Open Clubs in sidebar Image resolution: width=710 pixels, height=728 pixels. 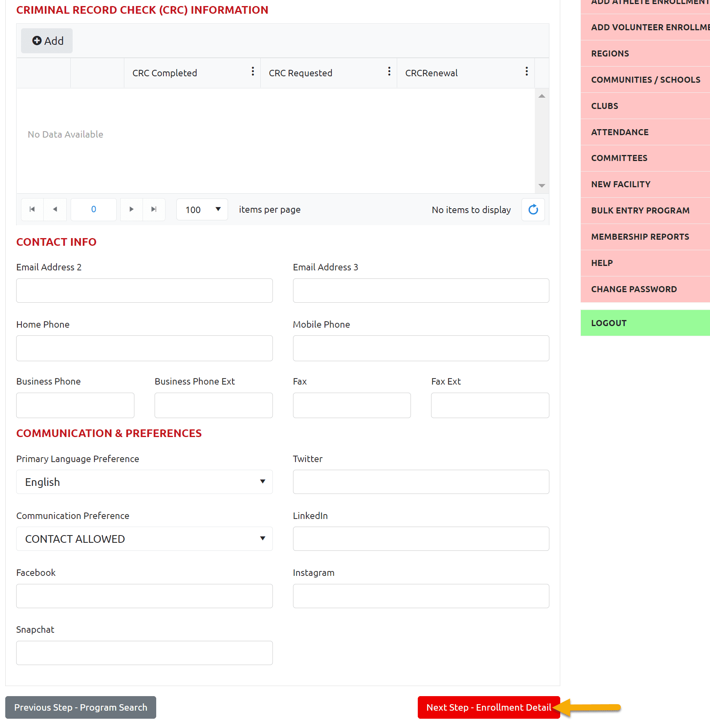645,106
